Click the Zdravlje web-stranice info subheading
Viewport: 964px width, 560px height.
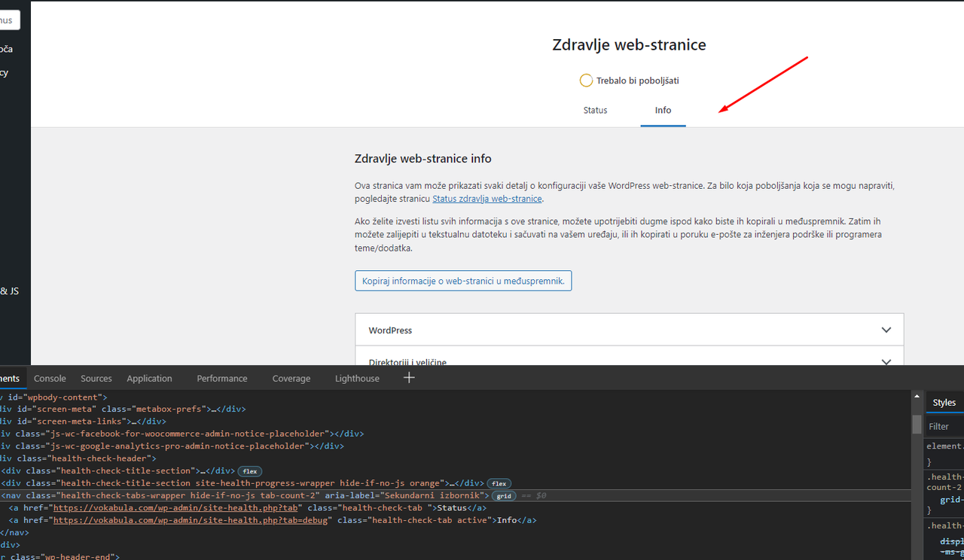423,159
